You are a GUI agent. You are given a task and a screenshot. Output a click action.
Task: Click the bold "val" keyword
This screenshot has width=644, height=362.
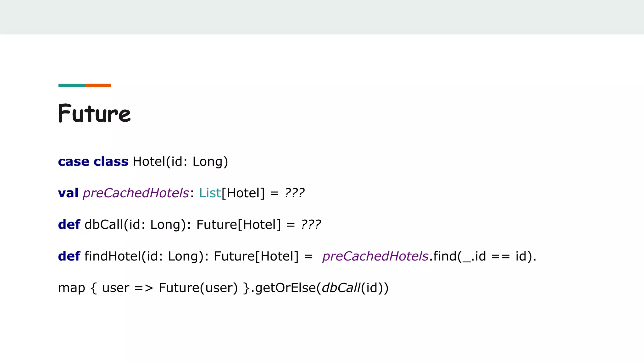(68, 193)
